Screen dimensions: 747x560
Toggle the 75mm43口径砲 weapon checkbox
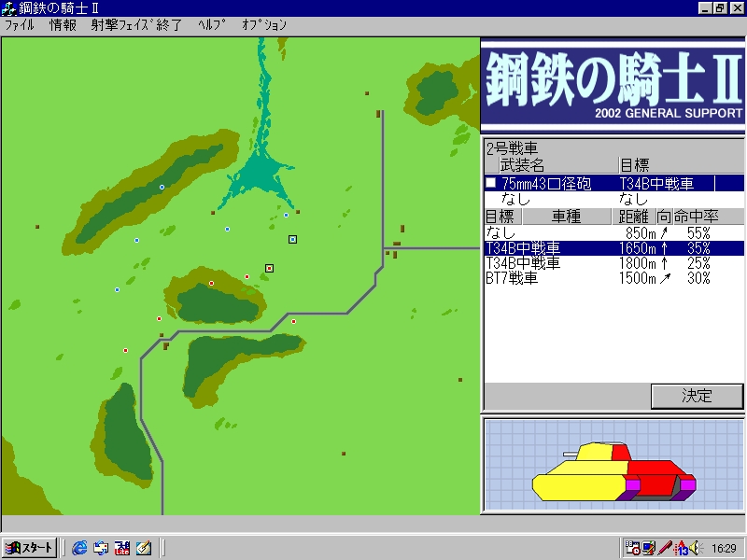coord(491,183)
